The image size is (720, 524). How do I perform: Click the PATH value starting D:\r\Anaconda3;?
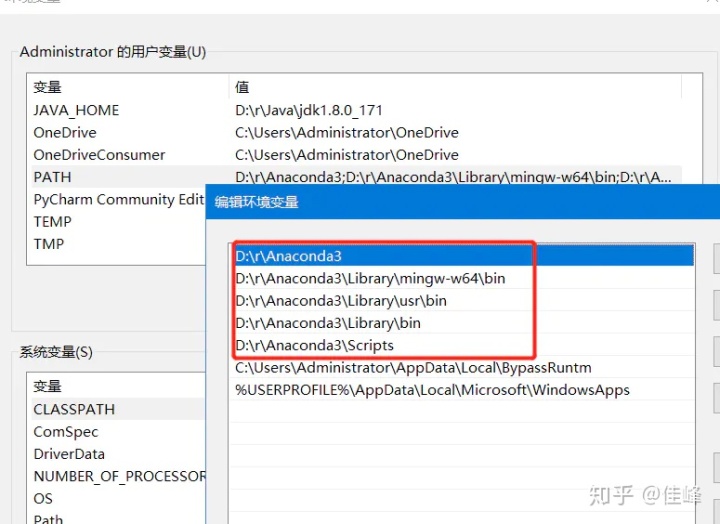[x=453, y=177]
